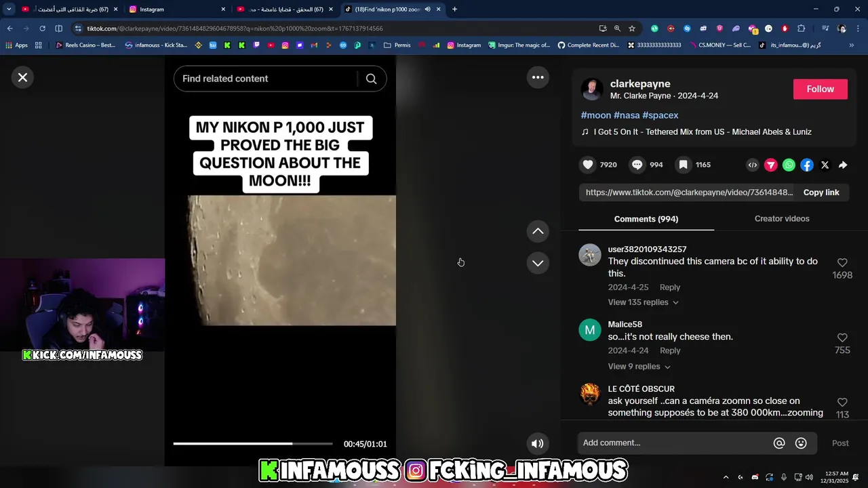This screenshot has width=868, height=488.
Task: Switch to Creator videos tab
Action: click(x=782, y=219)
